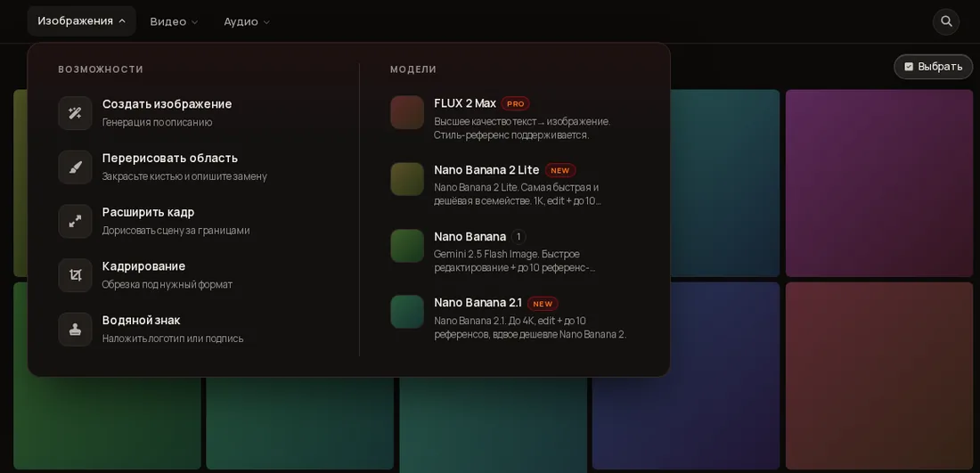Viewport: 980px width, 473px height.
Task: Select Водяной знак menu entry
Action: [193, 330]
